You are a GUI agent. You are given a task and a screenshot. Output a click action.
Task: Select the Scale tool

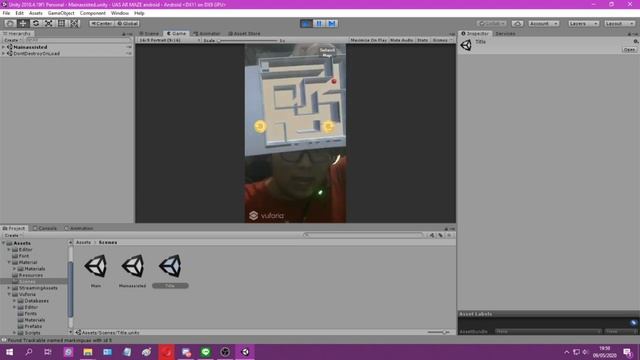(x=49, y=23)
